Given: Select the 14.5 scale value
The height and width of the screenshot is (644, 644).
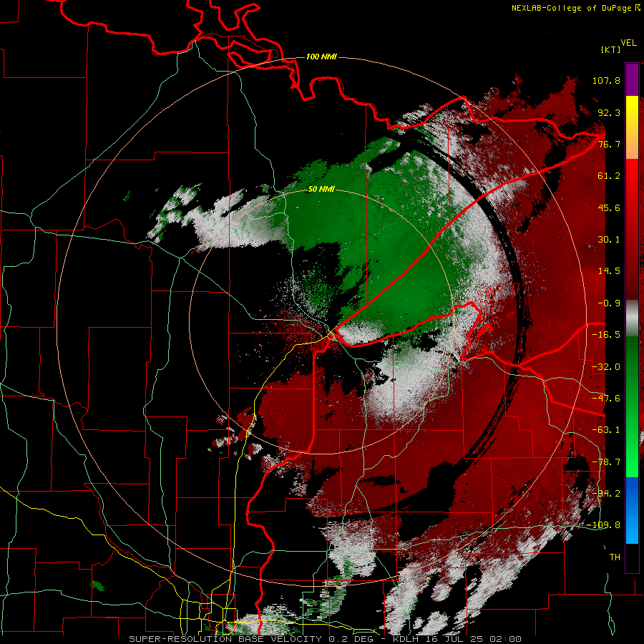Looking at the screenshot, I should (x=609, y=271).
